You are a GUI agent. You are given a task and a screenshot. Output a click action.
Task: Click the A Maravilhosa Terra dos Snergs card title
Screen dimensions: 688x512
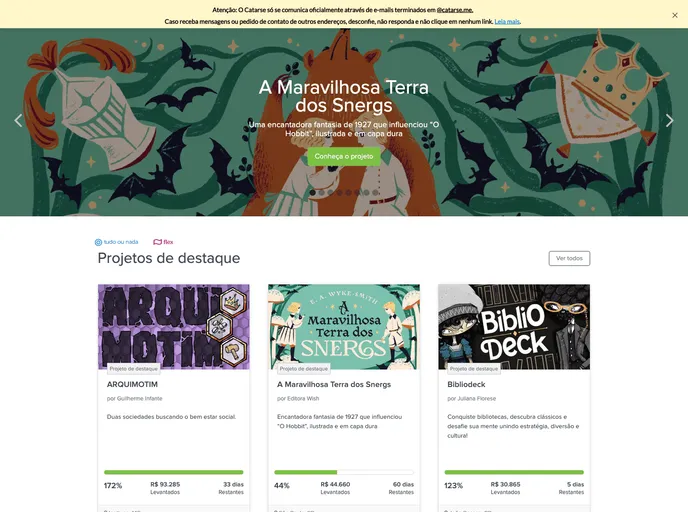coord(334,384)
